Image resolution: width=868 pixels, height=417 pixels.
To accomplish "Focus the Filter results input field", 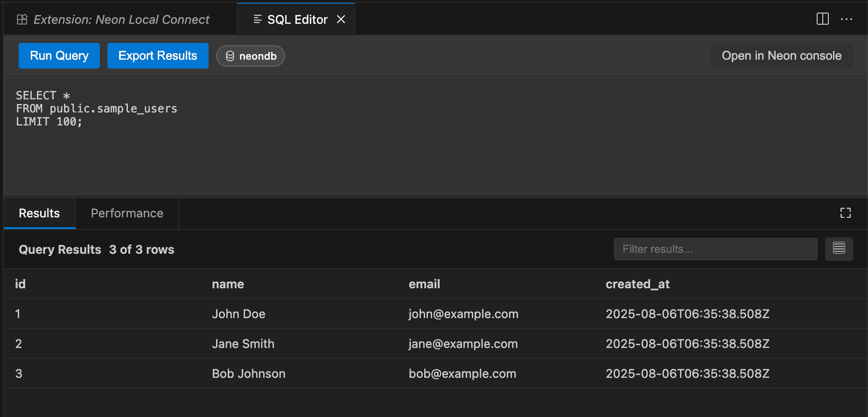I will pyautogui.click(x=715, y=249).
